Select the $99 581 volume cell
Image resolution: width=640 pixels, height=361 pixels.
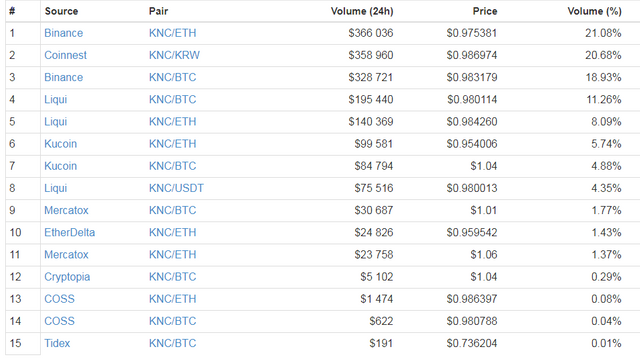373,144
